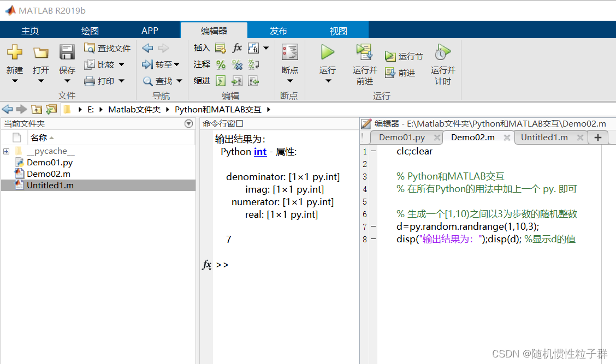Expand the Compare (比较) dropdown arrow
This screenshot has width=616, height=364.
coord(121,64)
